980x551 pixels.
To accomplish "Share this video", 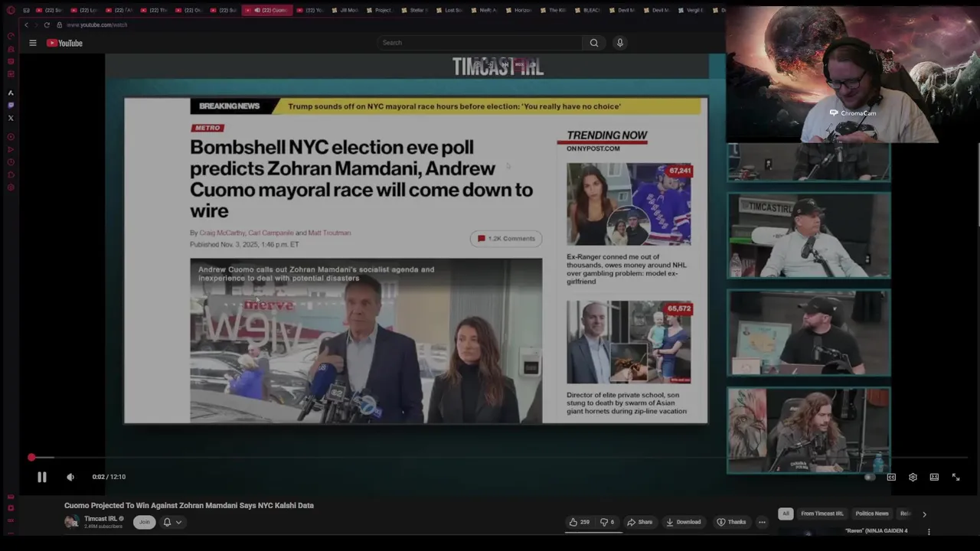I will point(639,522).
